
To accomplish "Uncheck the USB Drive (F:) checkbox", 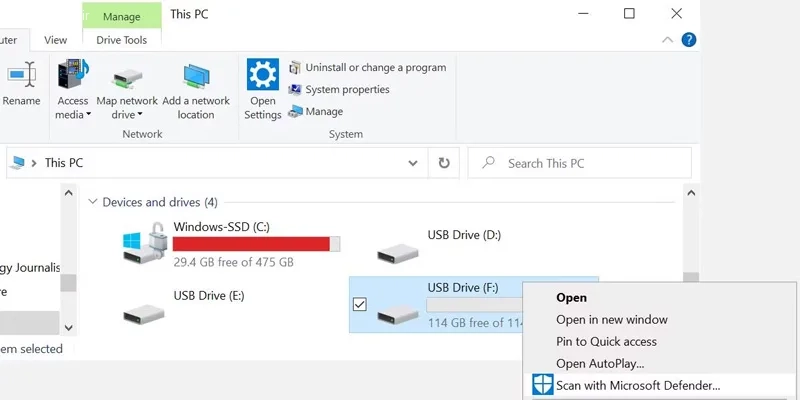I will pos(360,304).
